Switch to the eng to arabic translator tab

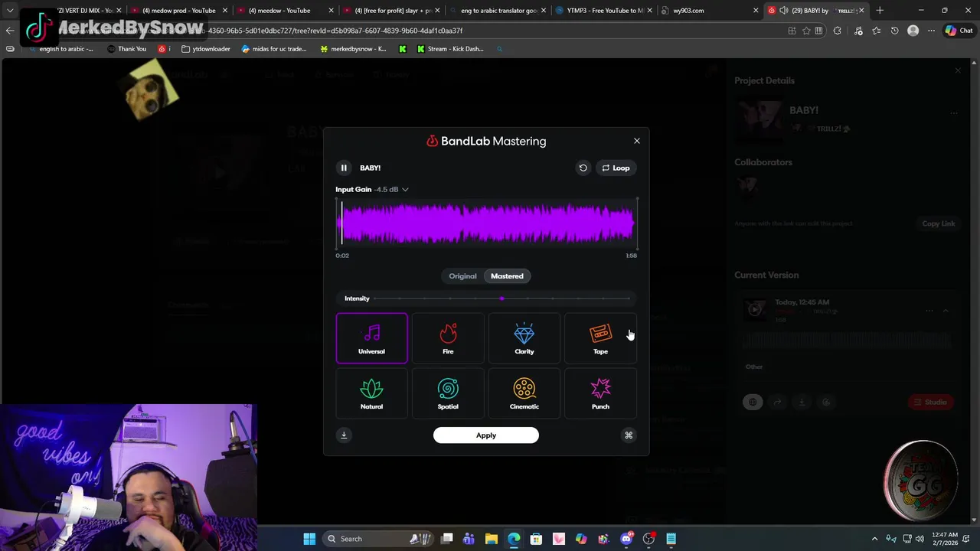[x=498, y=11]
